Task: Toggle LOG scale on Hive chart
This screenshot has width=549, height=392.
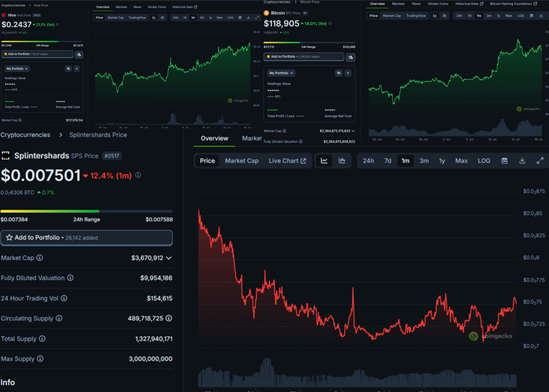Action: [230, 17]
